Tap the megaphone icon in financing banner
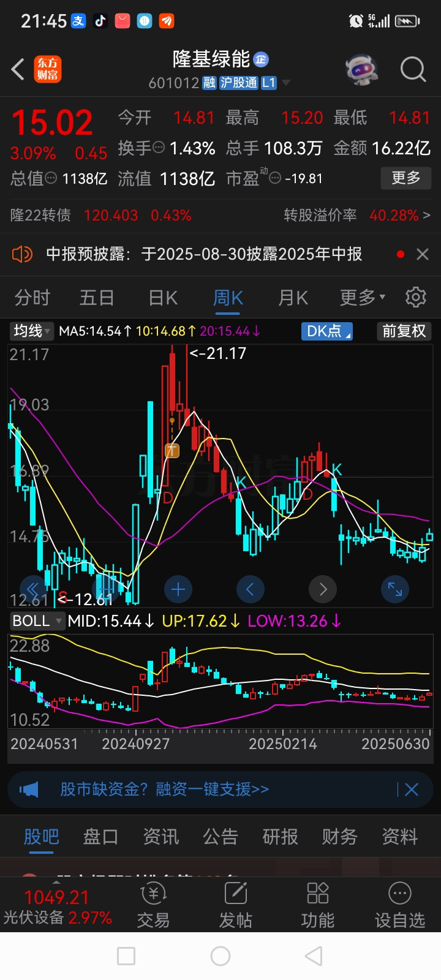This screenshot has width=441, height=980. (x=29, y=790)
